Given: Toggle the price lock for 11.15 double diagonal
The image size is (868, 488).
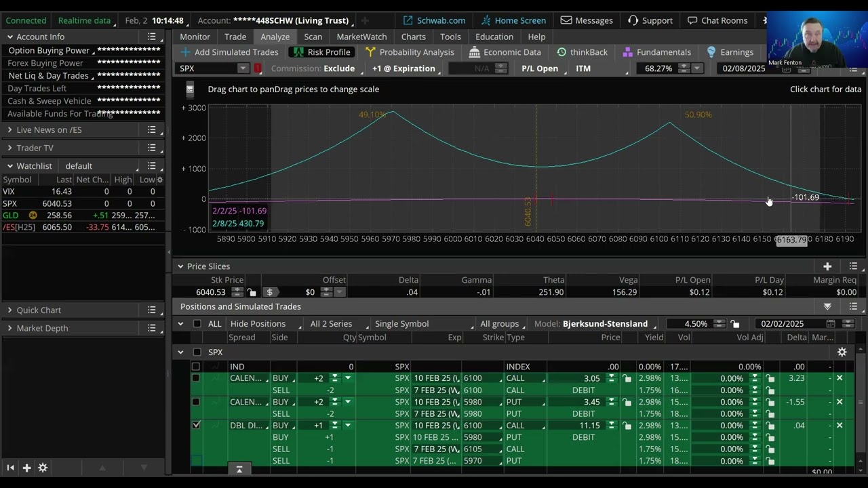Looking at the screenshot, I should [627, 426].
